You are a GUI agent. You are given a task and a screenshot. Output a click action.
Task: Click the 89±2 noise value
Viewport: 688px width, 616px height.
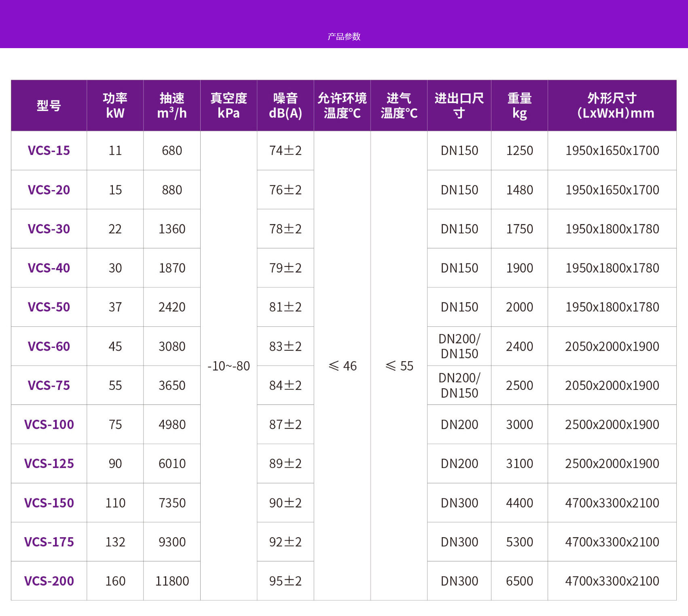[286, 464]
